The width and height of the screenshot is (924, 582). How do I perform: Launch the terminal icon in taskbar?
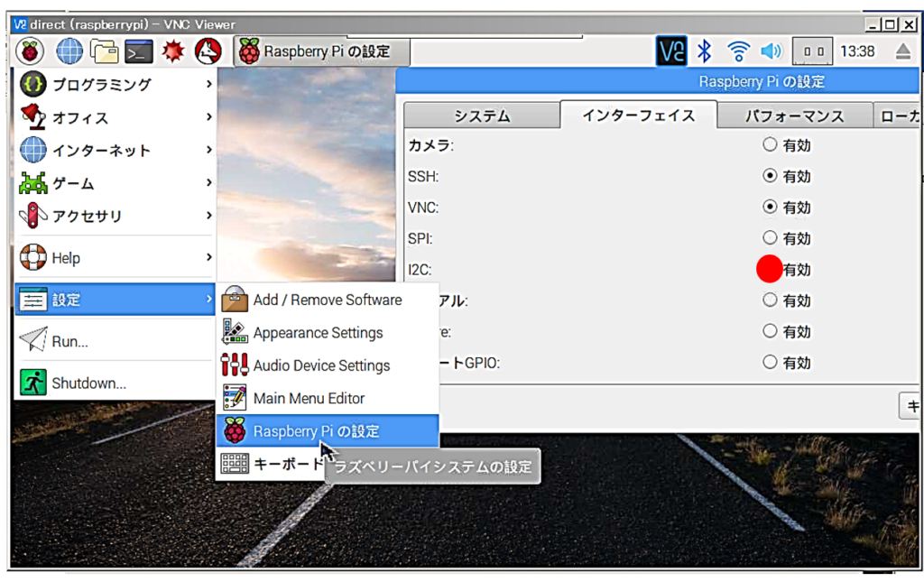(138, 51)
